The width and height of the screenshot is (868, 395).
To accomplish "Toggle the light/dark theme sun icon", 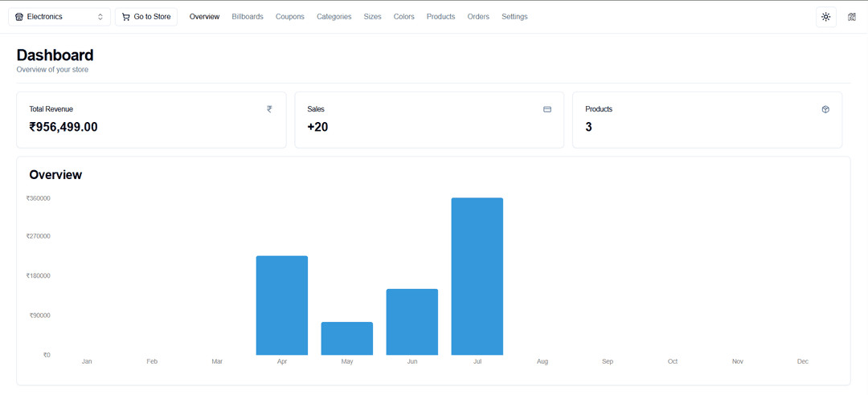I will click(x=825, y=17).
